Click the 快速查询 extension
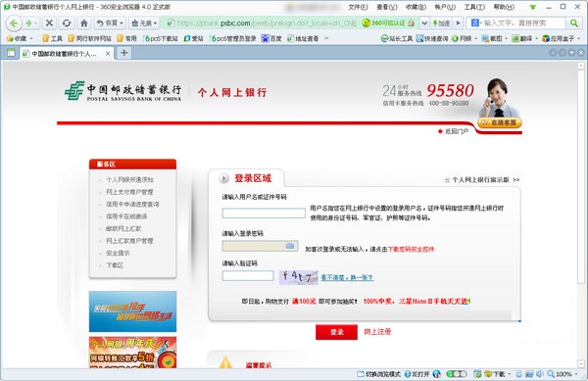 coord(432,38)
